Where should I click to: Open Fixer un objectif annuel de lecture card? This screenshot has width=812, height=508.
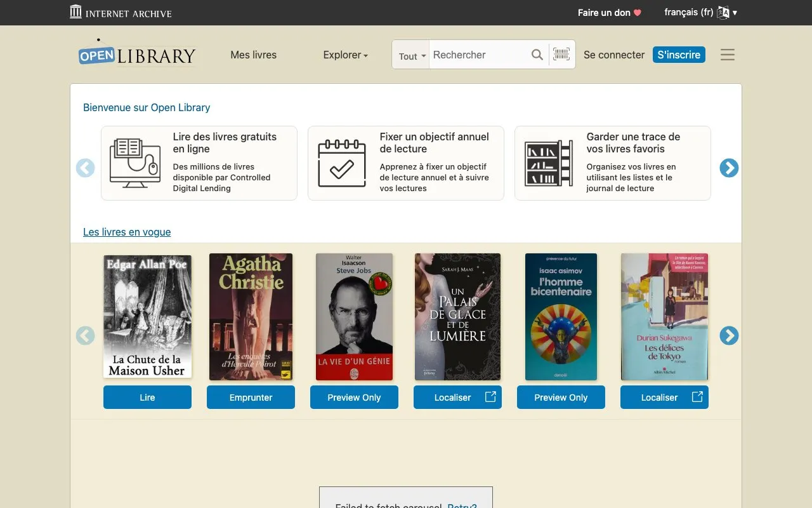pyautogui.click(x=406, y=163)
